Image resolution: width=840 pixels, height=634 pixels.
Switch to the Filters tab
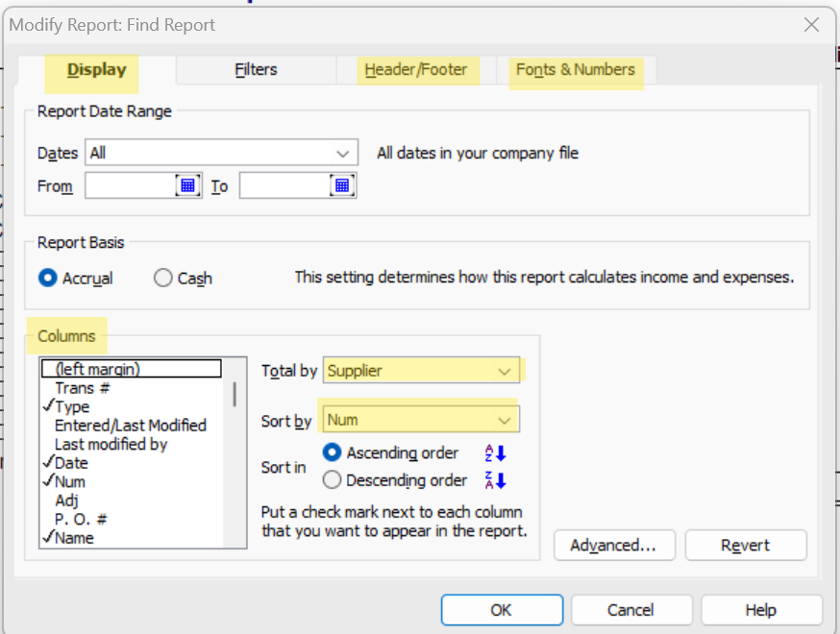tap(256, 69)
